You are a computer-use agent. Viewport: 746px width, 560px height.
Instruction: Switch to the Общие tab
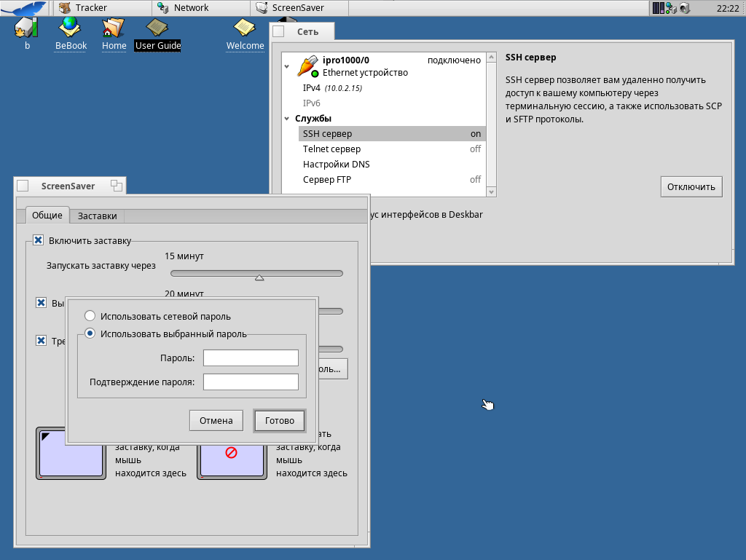pos(47,215)
